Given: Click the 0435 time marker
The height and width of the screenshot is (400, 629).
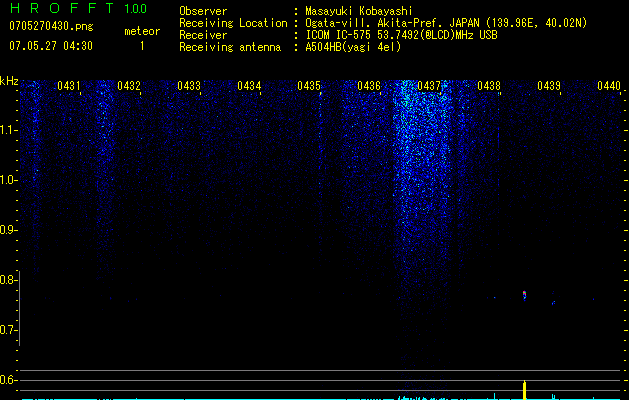Looking at the screenshot, I should [309, 85].
